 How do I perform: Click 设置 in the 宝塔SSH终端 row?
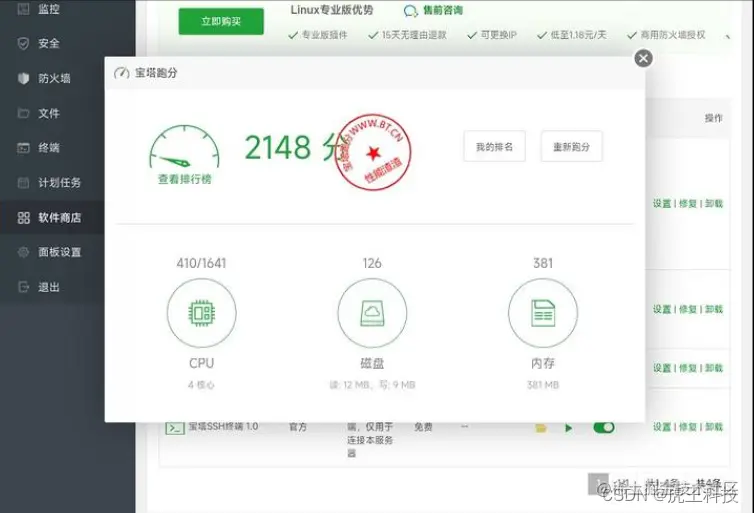662,427
